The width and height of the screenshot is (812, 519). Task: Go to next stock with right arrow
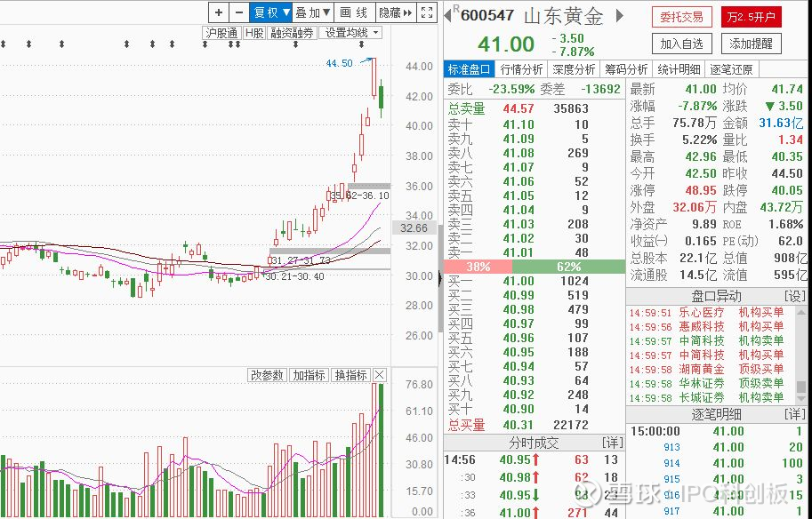click(x=619, y=15)
